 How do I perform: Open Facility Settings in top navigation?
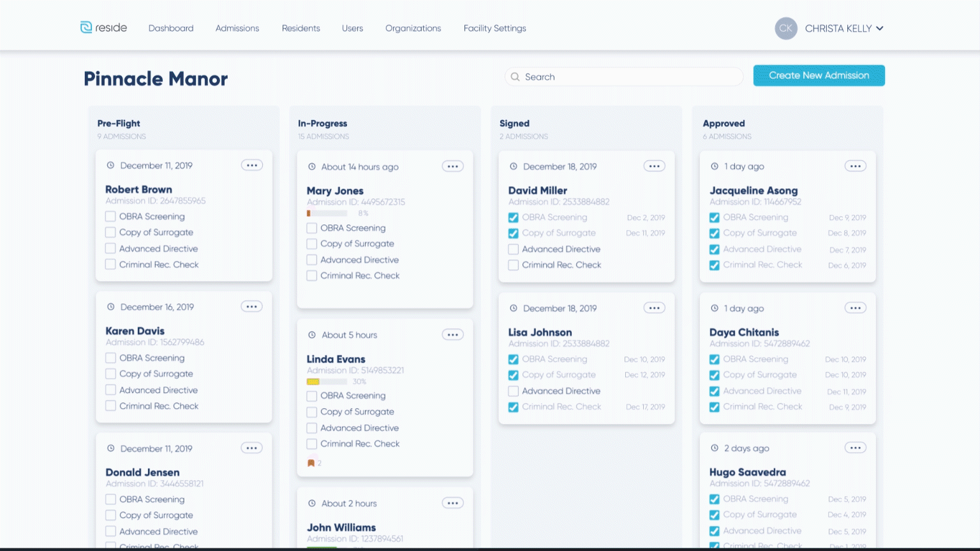[x=494, y=28]
